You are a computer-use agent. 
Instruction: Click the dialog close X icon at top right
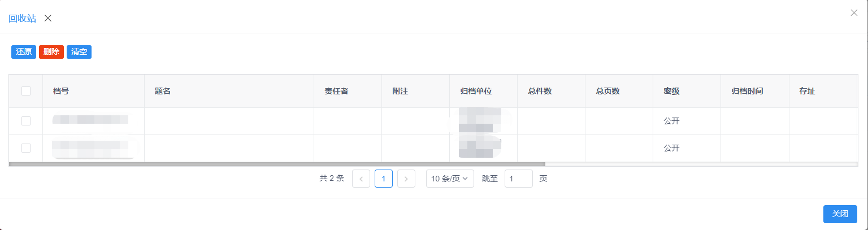coord(854,13)
